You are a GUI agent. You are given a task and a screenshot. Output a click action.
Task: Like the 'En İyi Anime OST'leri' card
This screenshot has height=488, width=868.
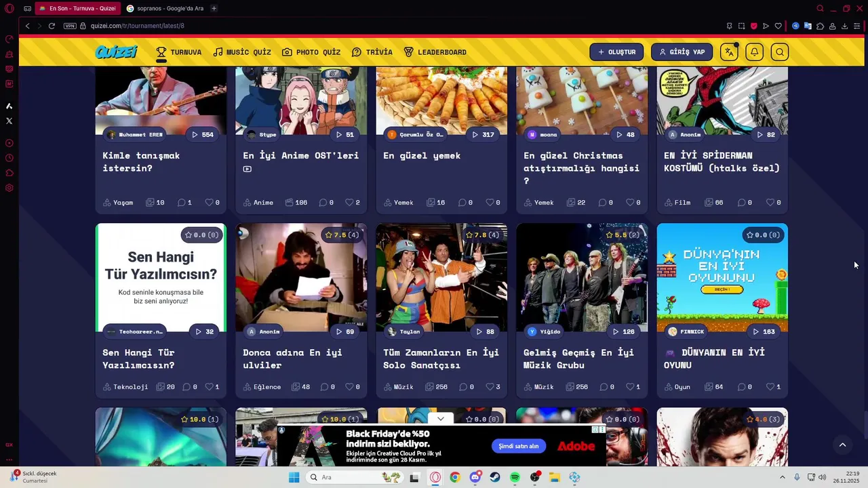[353, 203]
